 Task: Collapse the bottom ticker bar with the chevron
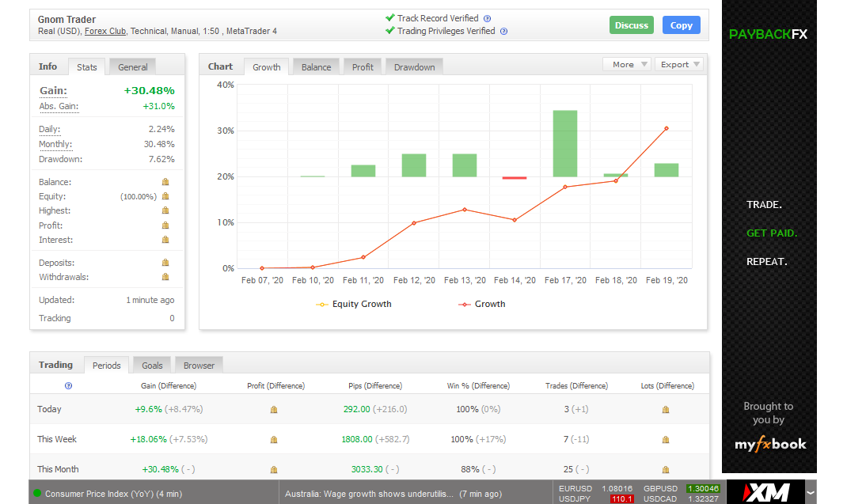[x=811, y=493]
